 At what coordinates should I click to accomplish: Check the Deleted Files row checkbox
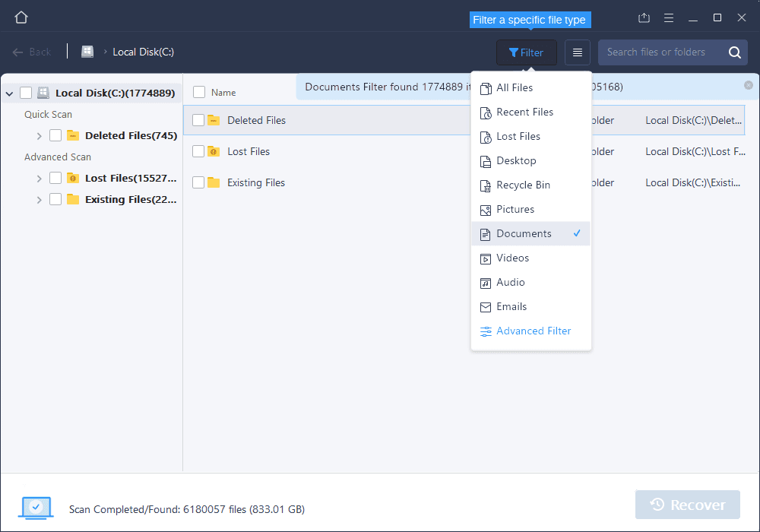[200, 120]
